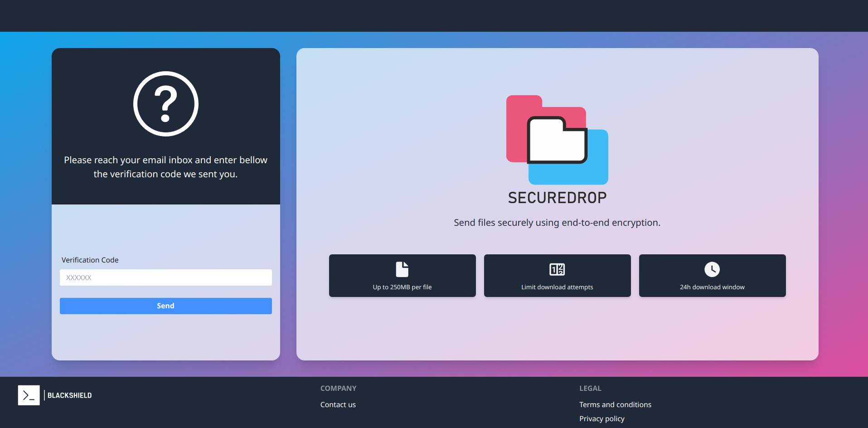Viewport: 868px width, 428px height.
Task: Open the Contact us link
Action: 338,404
